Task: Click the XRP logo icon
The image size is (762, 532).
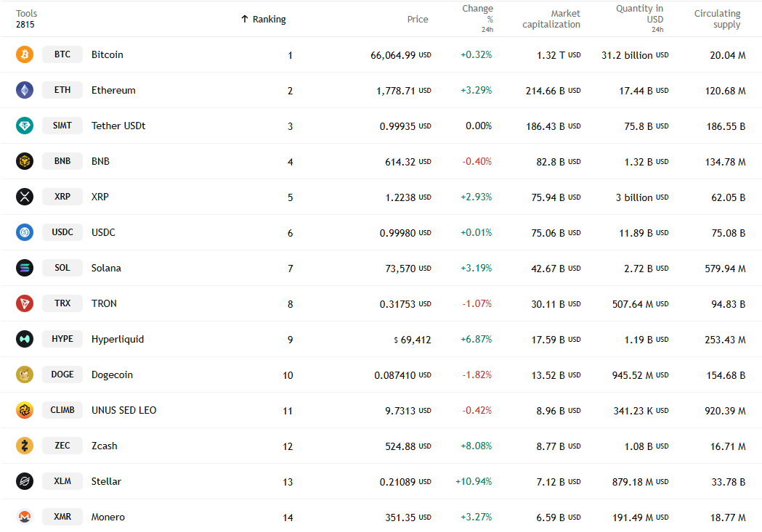Action: pyautogui.click(x=25, y=197)
